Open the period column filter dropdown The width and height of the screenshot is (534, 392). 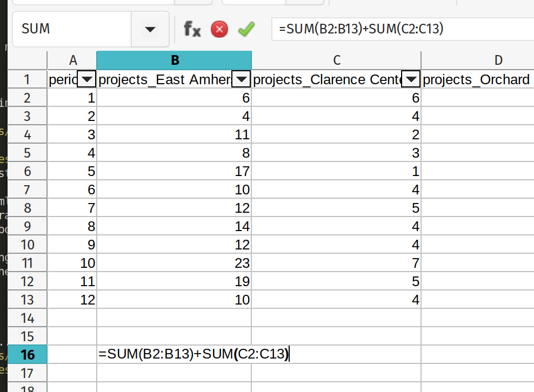(87, 80)
